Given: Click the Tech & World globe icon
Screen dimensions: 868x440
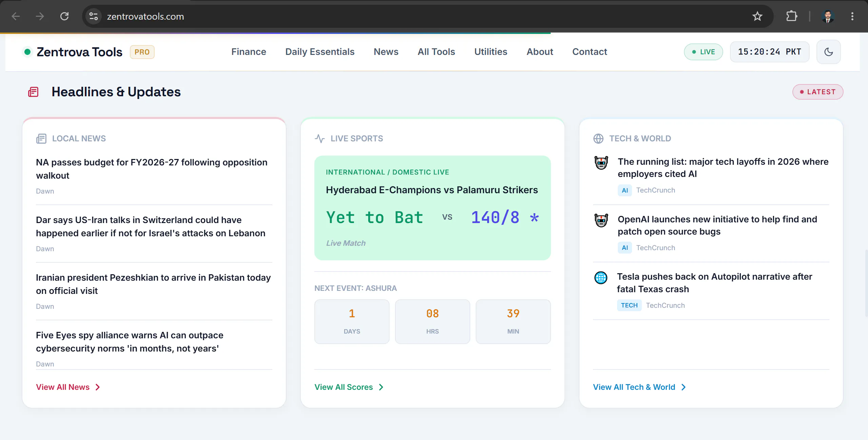Looking at the screenshot, I should (x=598, y=139).
